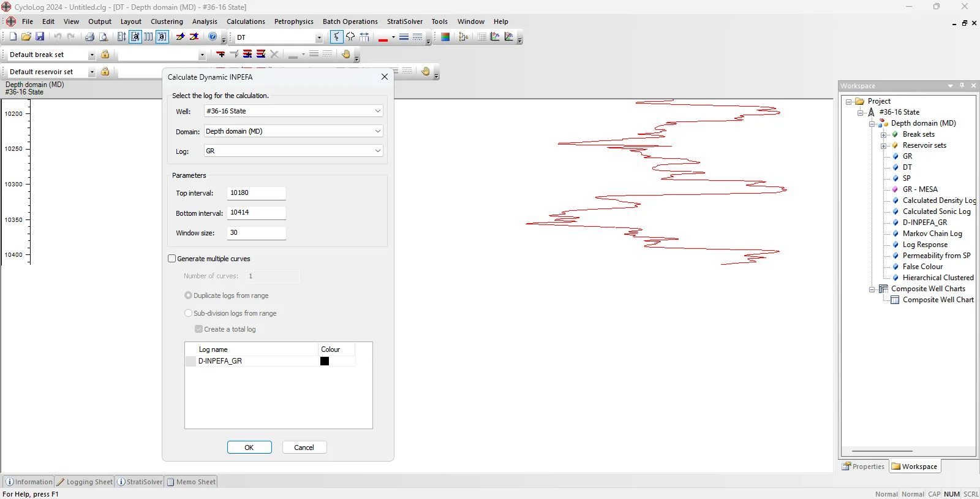Click the solid line style icon
This screenshot has width=980, height=499.
[404, 37]
